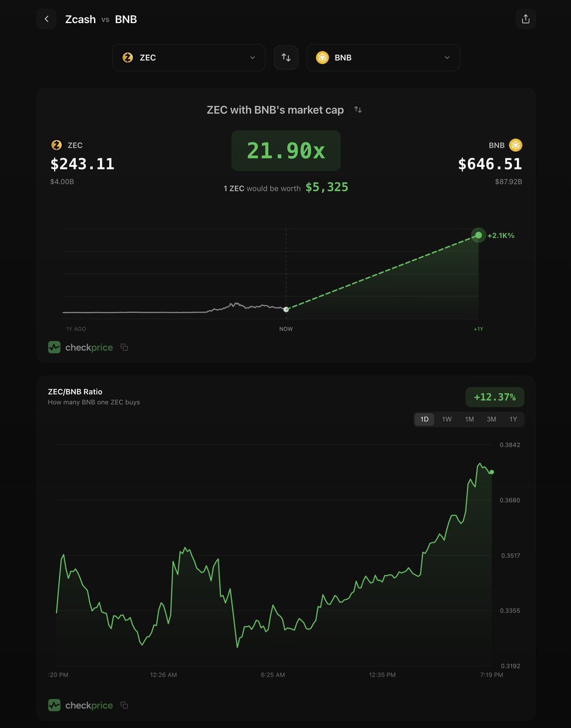
Task: Click the ZEC/BNB Ratio heading
Action: point(75,392)
